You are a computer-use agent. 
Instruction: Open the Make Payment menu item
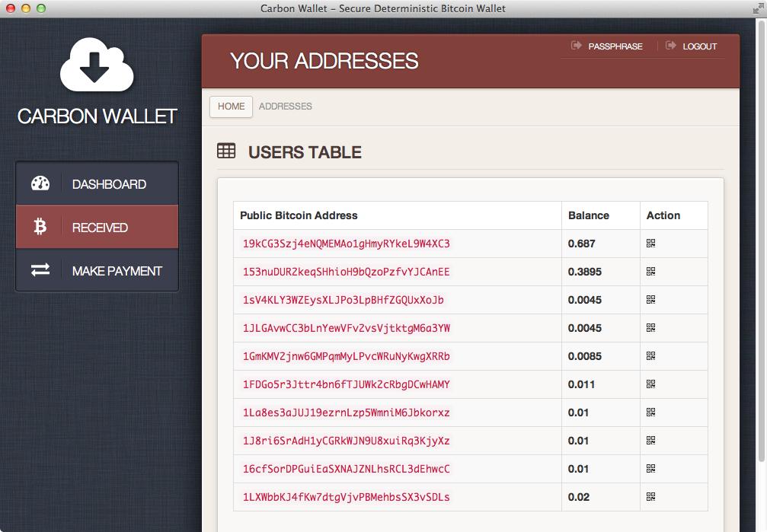tap(97, 270)
